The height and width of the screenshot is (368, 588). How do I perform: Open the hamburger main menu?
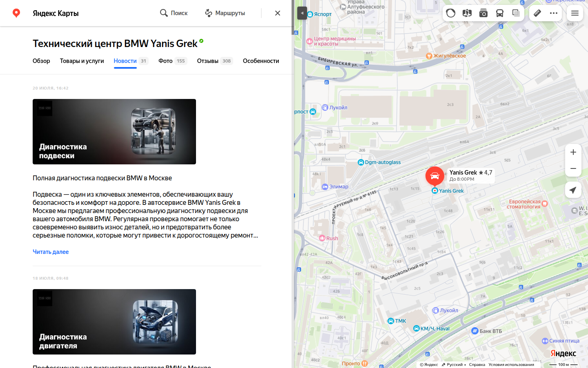[575, 13]
